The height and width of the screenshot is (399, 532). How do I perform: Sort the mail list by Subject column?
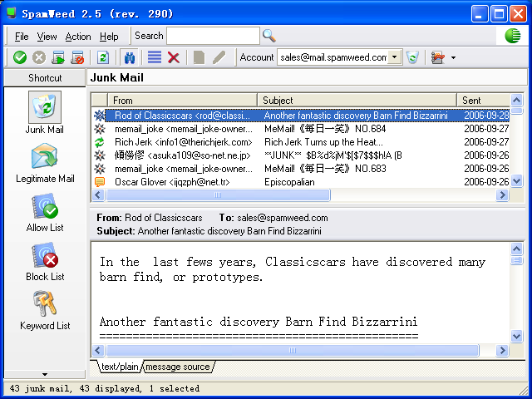coord(357,100)
